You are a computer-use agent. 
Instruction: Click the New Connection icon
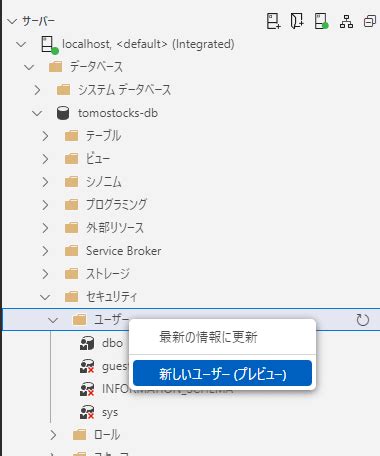[273, 21]
